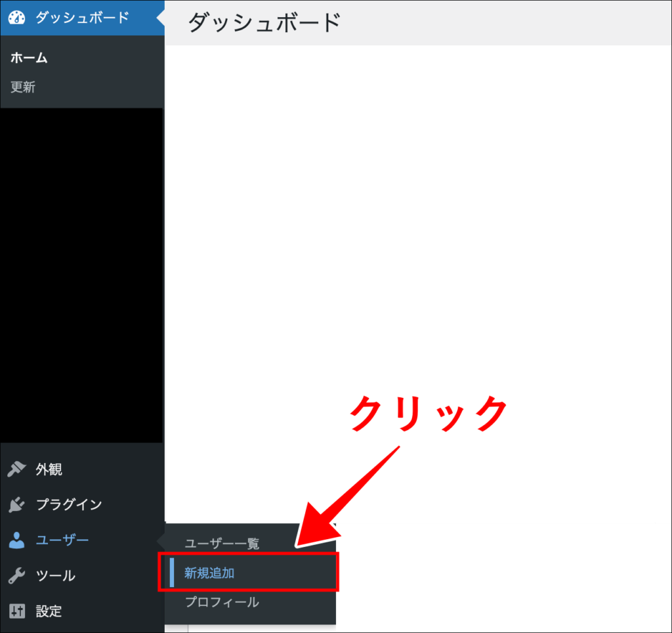Screen dimensions: 672x633
Task: Open the プラグイン menu label
Action: point(69,504)
